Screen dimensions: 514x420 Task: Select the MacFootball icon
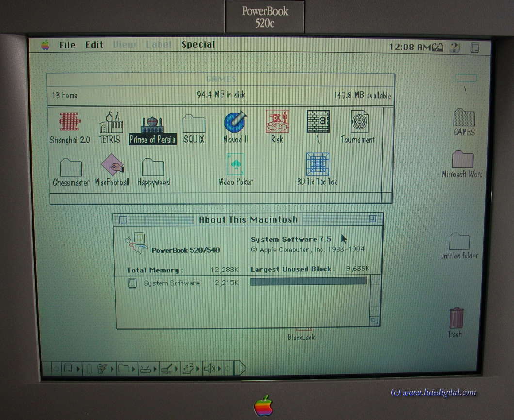(112, 164)
